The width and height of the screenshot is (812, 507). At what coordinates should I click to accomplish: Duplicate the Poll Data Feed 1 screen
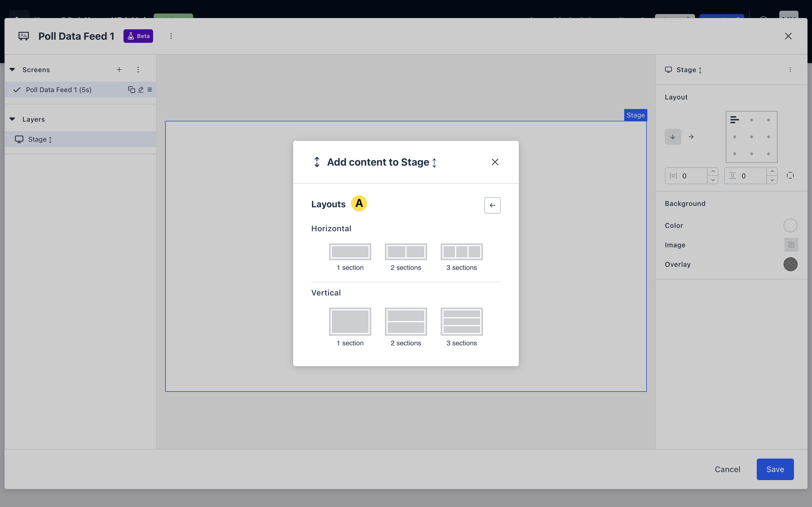tap(131, 90)
